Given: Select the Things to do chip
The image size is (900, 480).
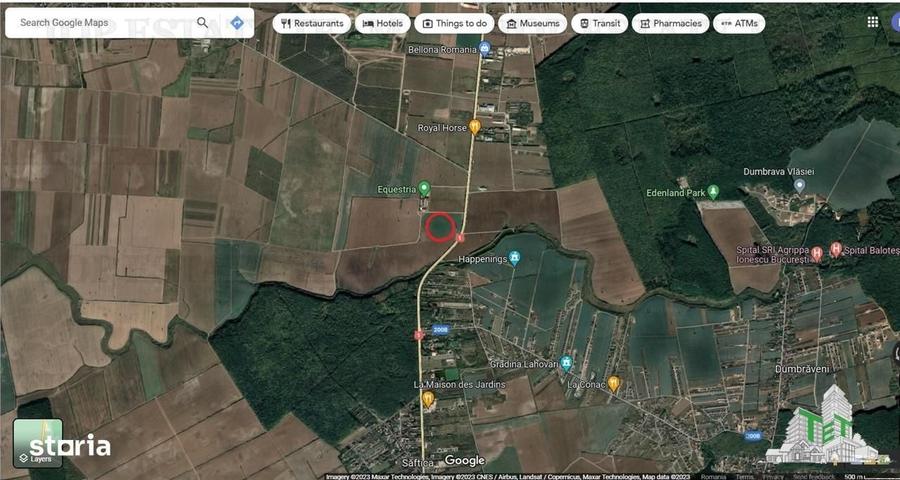Looking at the screenshot, I should pos(455,24).
